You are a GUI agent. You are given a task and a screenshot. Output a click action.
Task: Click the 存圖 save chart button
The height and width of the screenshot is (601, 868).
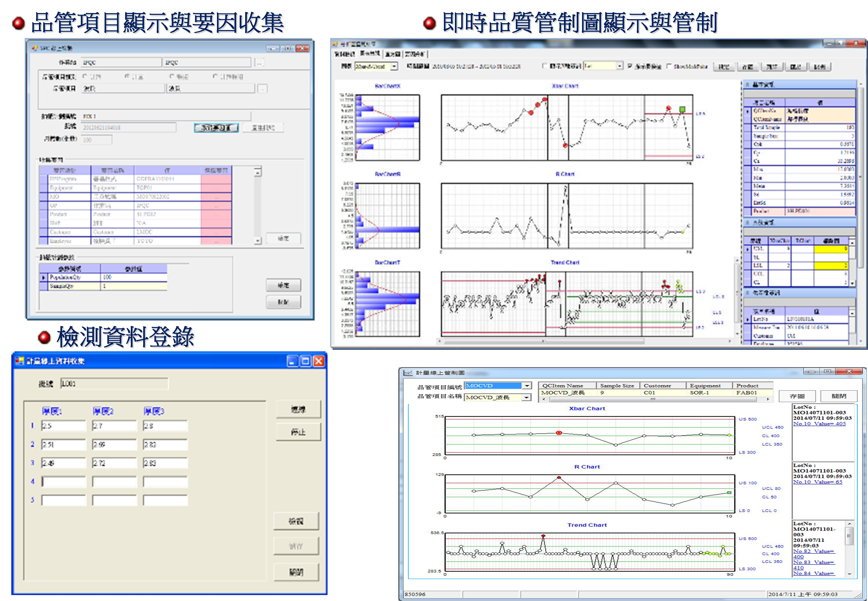[x=797, y=396]
